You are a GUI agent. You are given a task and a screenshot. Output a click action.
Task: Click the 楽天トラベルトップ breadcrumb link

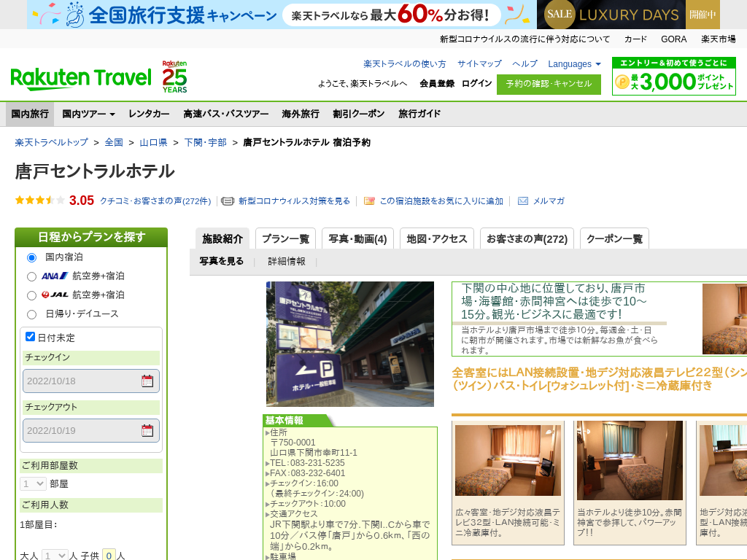[52, 142]
